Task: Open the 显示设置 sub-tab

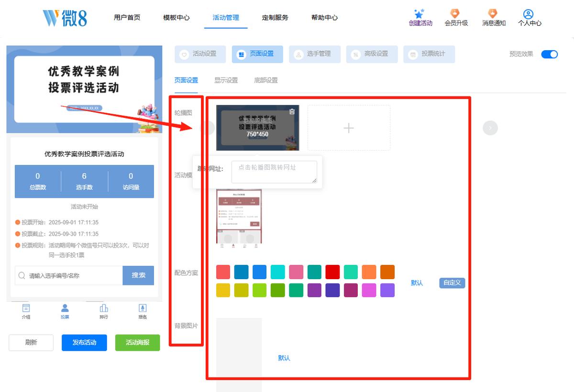Action: pos(226,80)
